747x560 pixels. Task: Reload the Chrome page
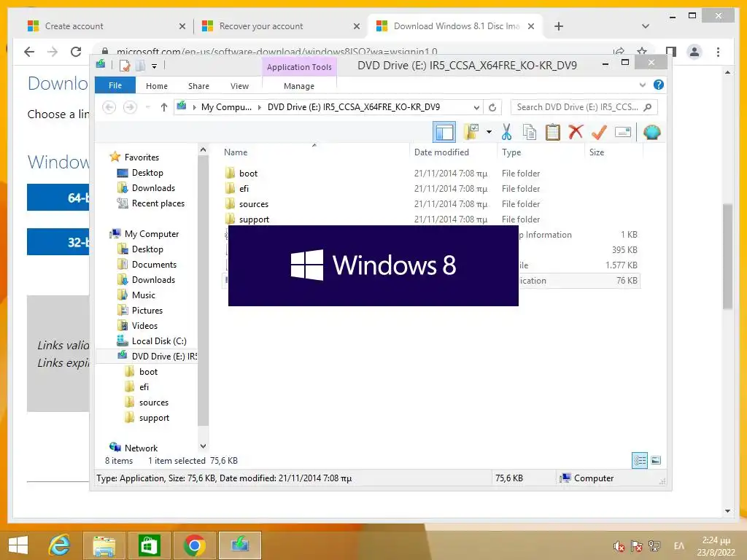point(76,52)
